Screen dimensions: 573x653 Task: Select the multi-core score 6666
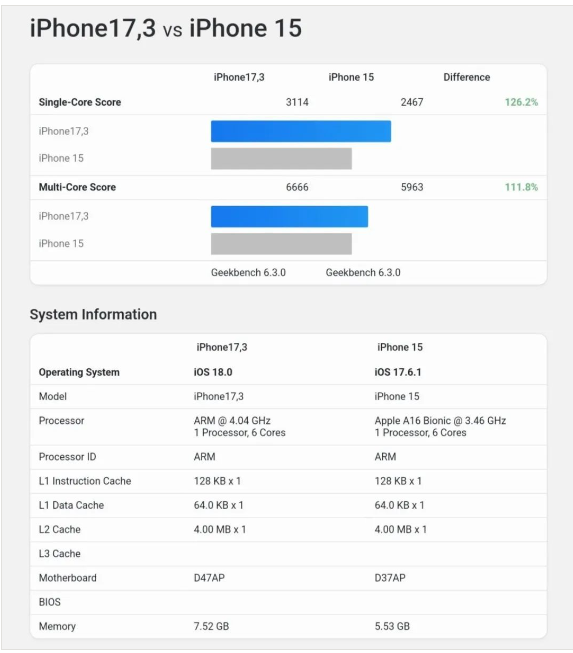coord(297,187)
